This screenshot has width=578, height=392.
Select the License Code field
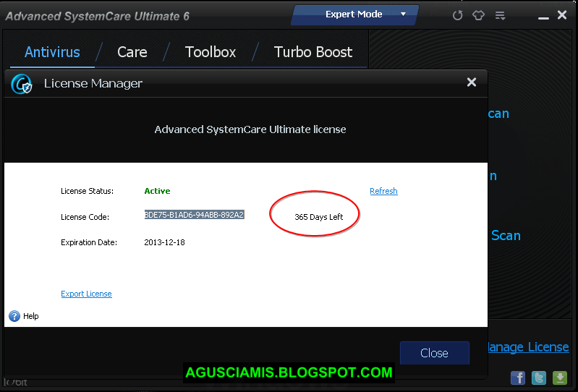click(194, 215)
